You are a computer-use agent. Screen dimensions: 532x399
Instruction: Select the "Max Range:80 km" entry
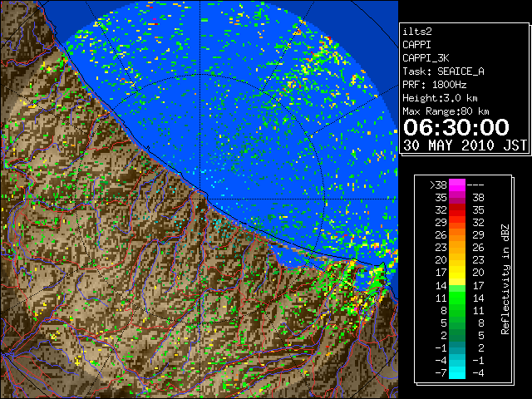446,111
